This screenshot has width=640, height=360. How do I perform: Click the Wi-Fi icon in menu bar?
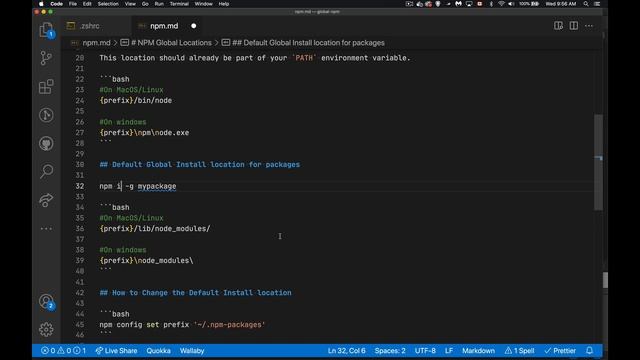tap(501, 4)
